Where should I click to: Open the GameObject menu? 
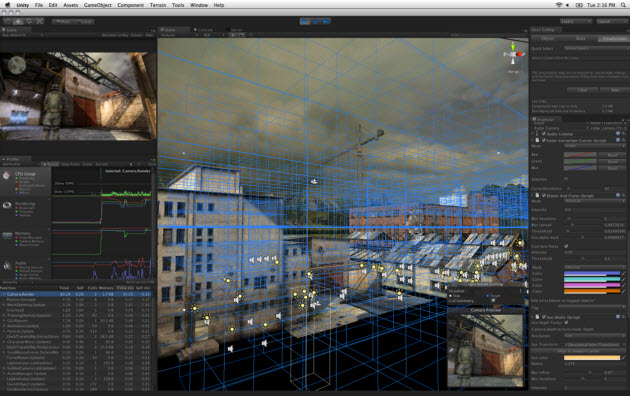(98, 5)
